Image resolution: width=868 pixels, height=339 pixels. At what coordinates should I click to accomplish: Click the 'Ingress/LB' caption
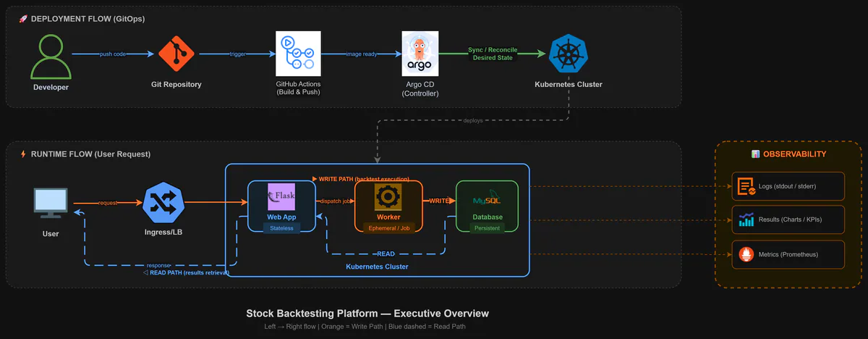[163, 234]
